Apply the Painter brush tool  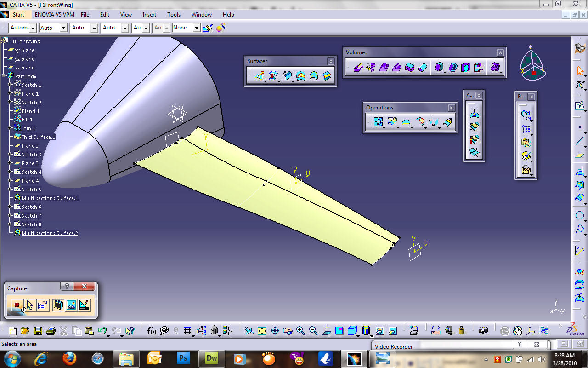coord(208,28)
